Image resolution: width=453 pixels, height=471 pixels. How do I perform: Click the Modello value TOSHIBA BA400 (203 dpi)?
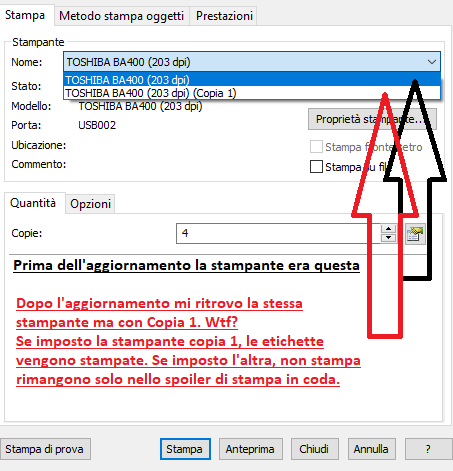[140, 106]
